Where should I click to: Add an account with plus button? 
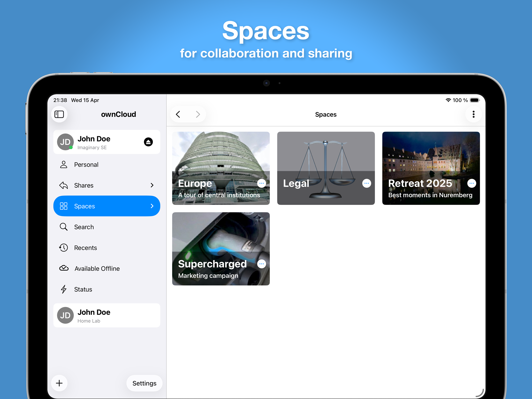tap(59, 383)
